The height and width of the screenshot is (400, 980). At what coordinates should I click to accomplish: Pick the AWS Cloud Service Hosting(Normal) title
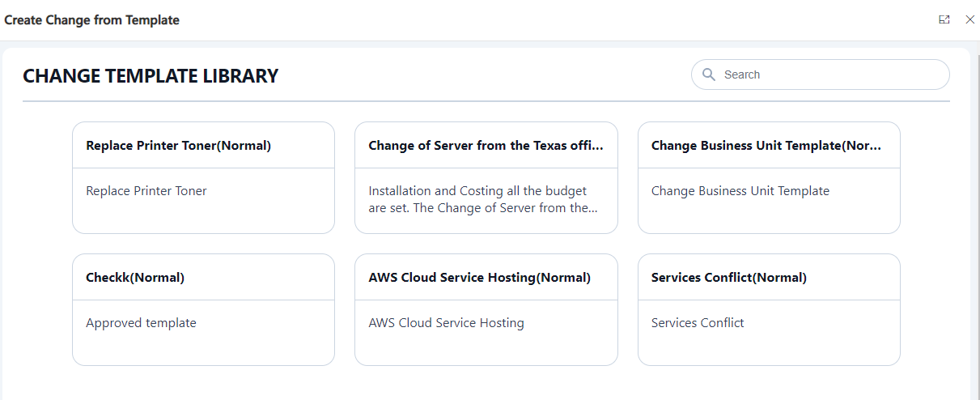pos(479,278)
